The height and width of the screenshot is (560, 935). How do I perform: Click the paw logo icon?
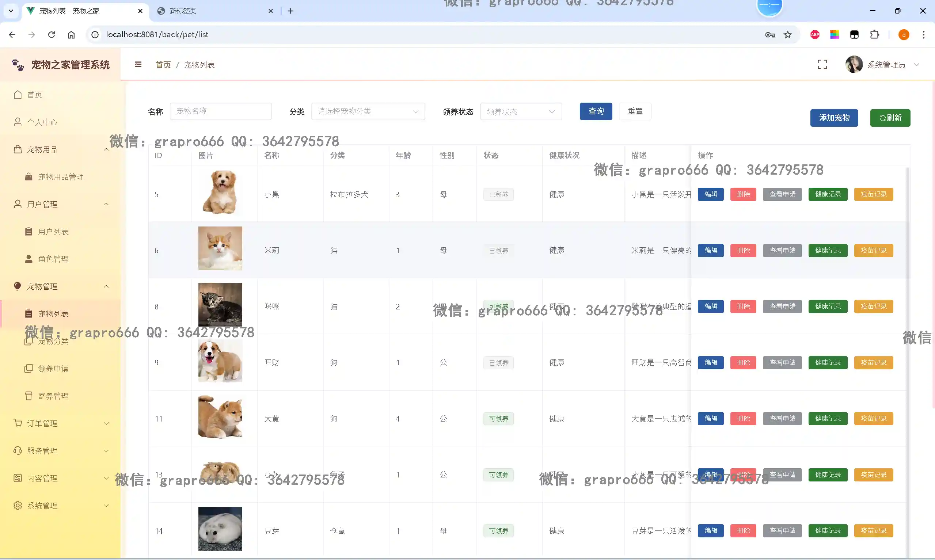[18, 65]
